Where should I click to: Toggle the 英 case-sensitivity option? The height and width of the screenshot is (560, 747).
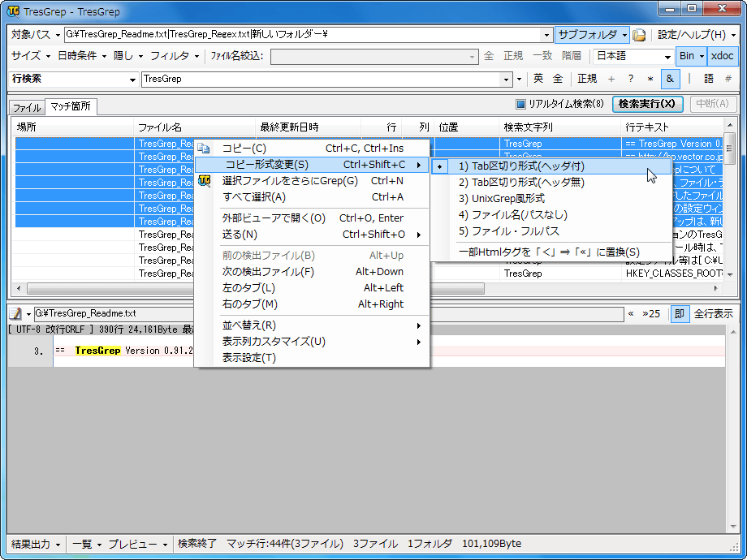(x=538, y=79)
